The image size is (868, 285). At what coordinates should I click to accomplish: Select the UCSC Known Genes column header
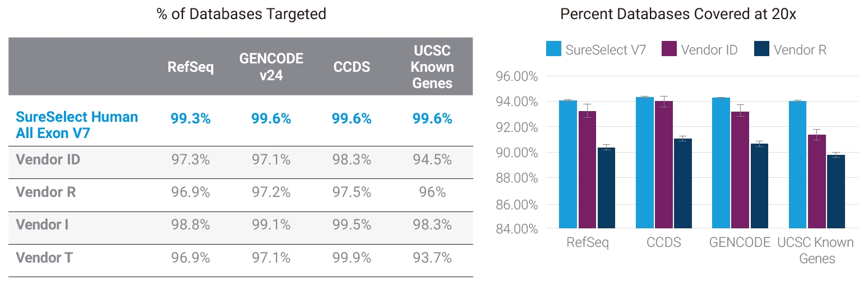point(432,67)
